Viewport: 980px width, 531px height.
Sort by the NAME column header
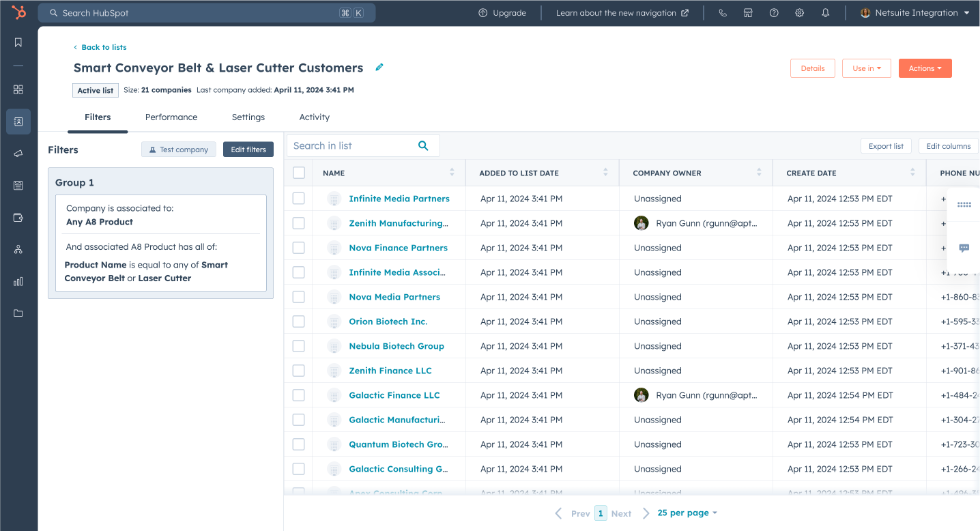(388, 173)
